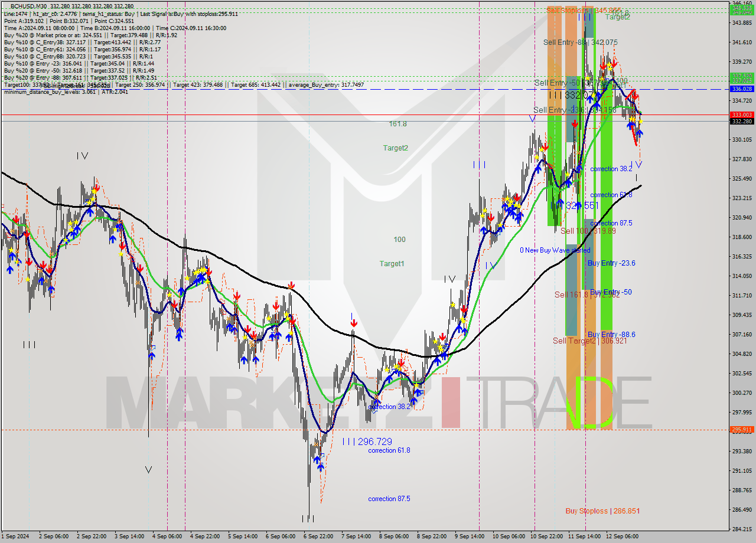Click the 284.215 price axis label

(x=742, y=529)
